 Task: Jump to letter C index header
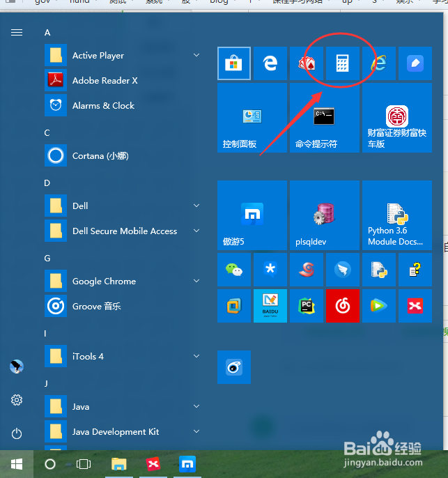(x=47, y=133)
